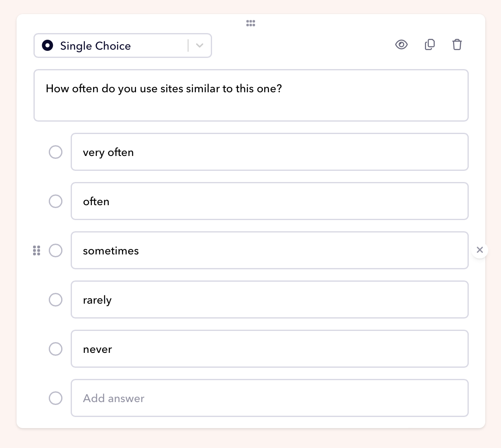Open the Single Choice question type dropdown
This screenshot has height=448, width=501.
[x=112, y=46]
